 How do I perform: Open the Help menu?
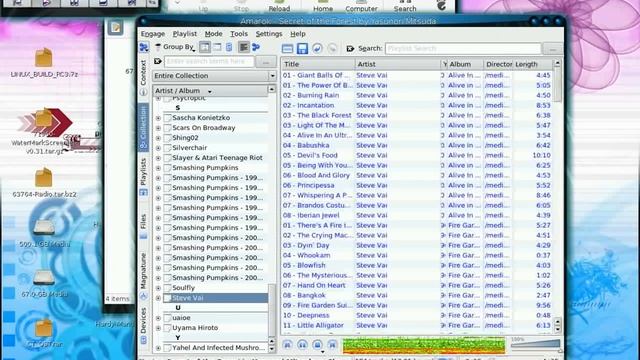click(298, 34)
